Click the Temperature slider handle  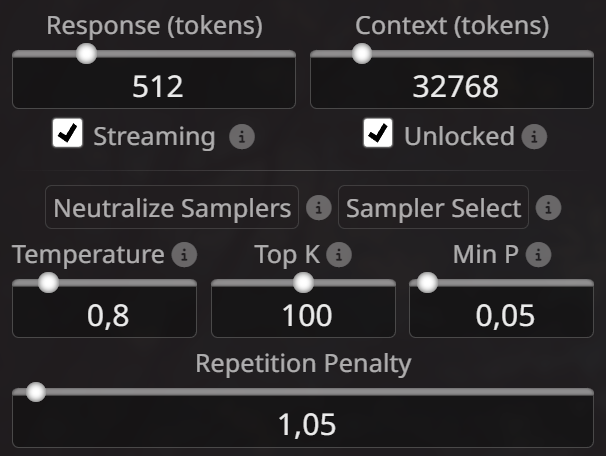pos(49,282)
